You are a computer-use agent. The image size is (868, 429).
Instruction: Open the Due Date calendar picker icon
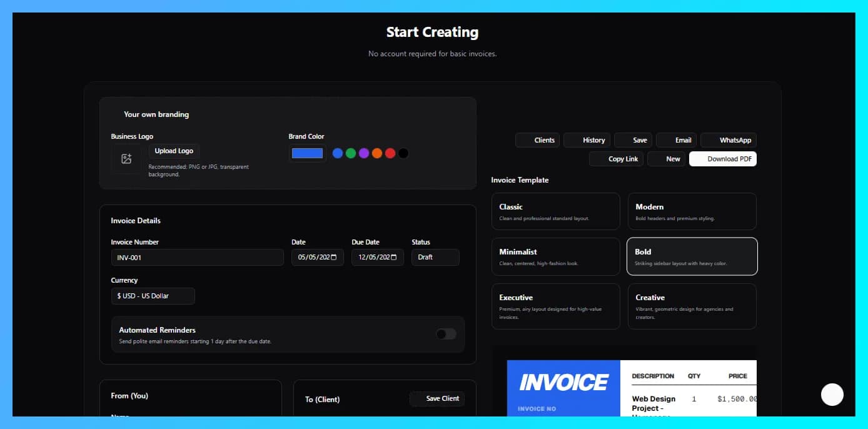(393, 257)
